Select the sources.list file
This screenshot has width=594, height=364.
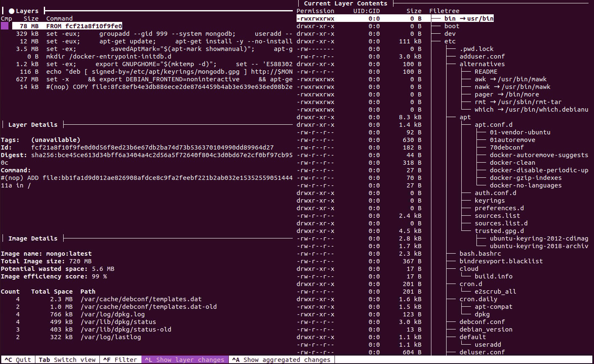497,216
